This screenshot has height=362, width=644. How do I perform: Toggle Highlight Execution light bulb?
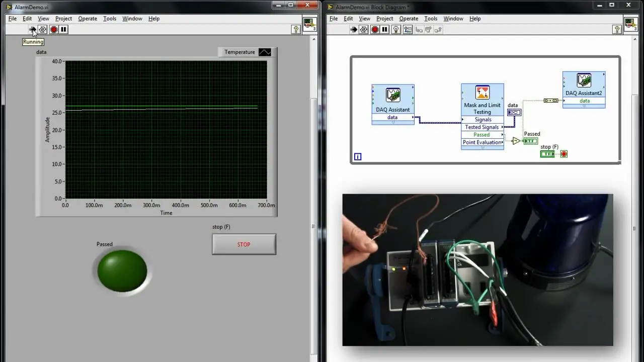tap(396, 30)
